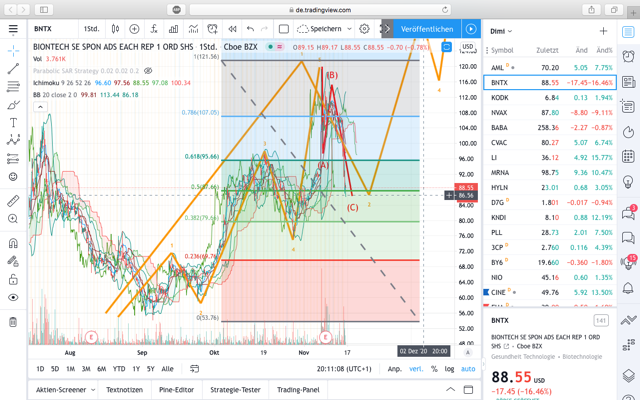The image size is (640, 400).
Task: Click the Speichern save button
Action: 319,29
